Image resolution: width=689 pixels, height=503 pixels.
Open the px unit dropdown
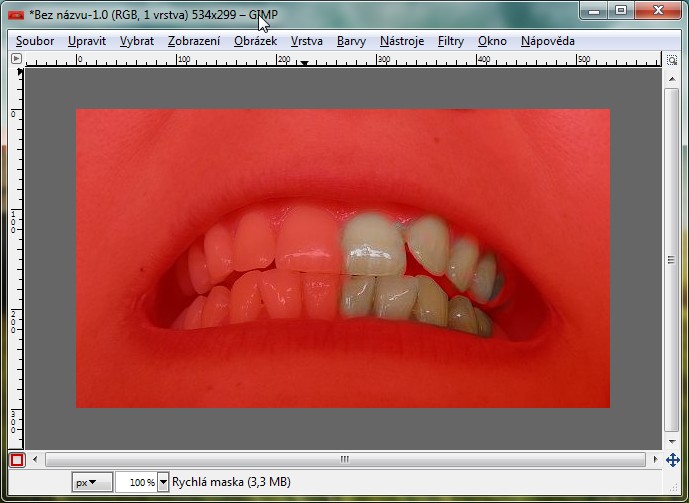tap(92, 482)
